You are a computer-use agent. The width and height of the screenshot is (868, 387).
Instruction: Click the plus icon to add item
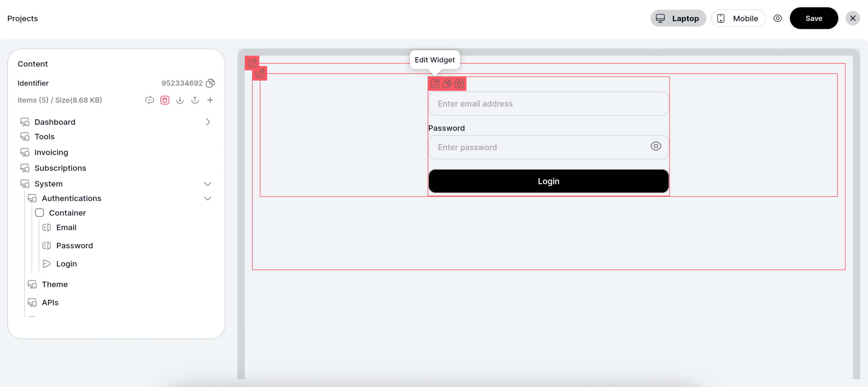point(210,100)
